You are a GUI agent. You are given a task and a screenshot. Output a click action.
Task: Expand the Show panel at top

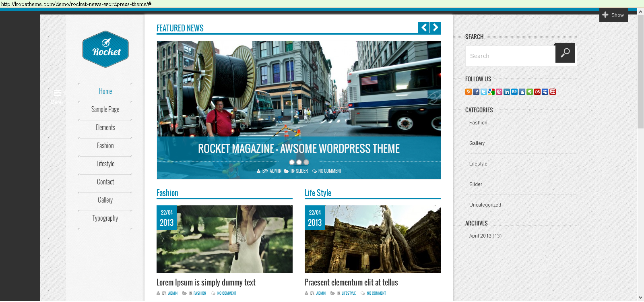[x=613, y=15]
